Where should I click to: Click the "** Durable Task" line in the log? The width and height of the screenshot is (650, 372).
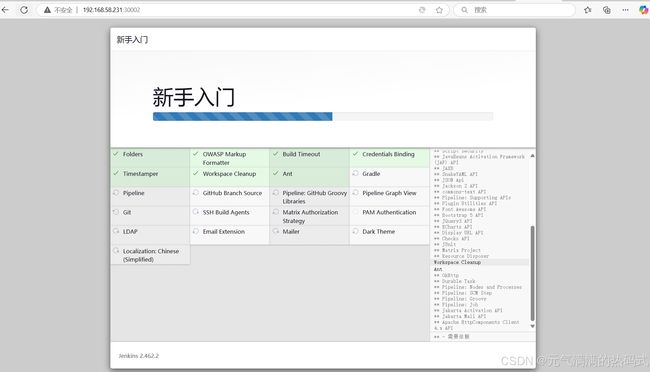coord(454,281)
